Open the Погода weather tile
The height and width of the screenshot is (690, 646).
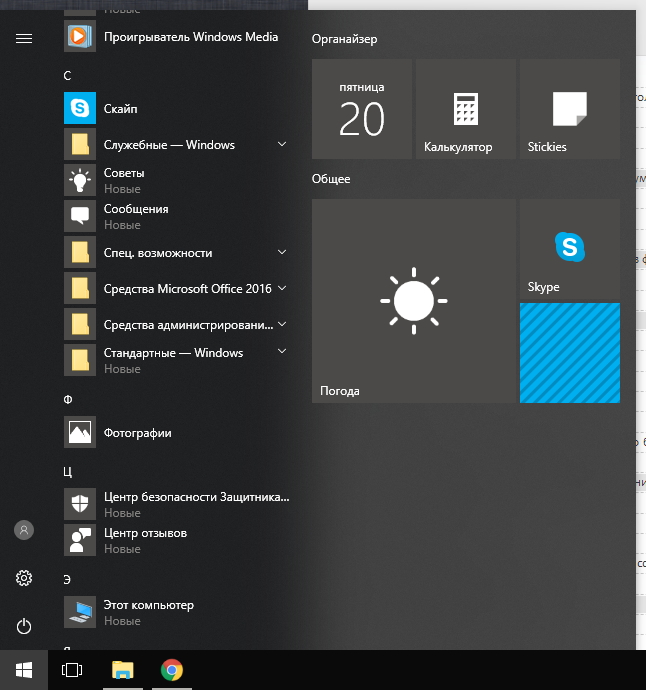pyautogui.click(x=414, y=301)
